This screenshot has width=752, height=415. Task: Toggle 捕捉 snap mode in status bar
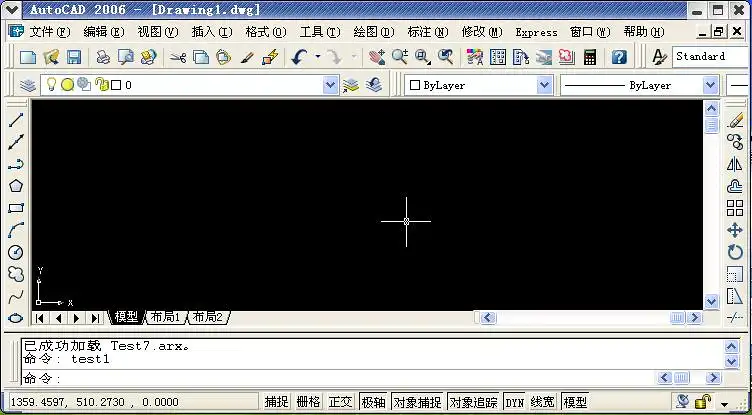point(276,402)
